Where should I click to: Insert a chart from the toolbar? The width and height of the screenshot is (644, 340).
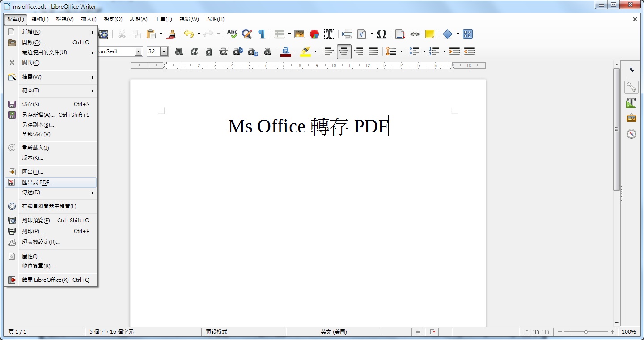coord(314,34)
